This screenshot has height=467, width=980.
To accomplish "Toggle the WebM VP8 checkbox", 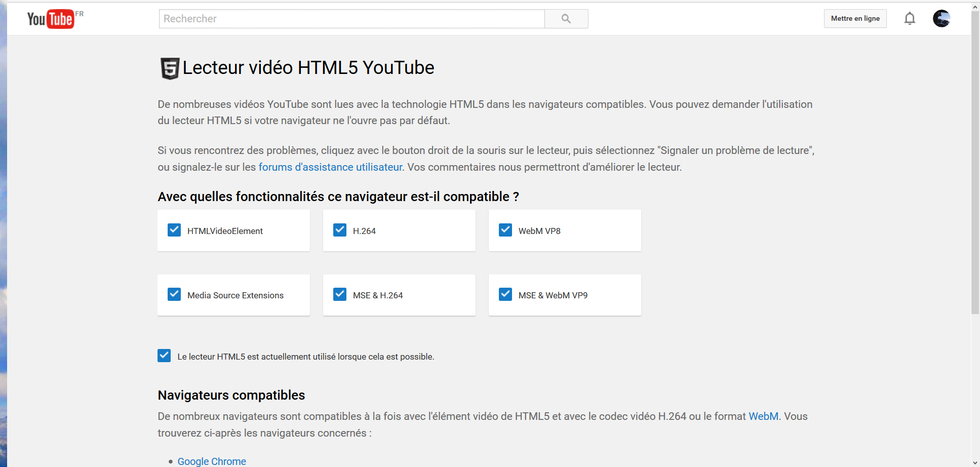I will [505, 230].
